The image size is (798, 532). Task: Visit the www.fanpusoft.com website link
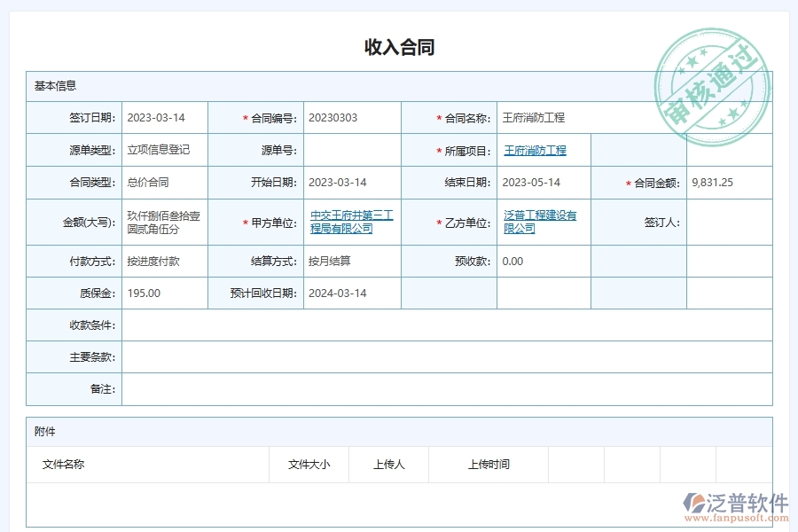[x=735, y=520]
